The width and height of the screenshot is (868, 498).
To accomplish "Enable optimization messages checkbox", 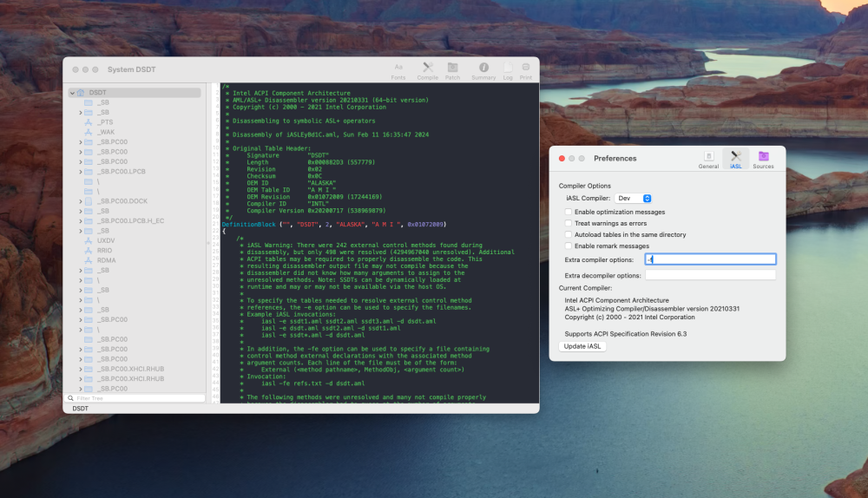I will coord(568,212).
